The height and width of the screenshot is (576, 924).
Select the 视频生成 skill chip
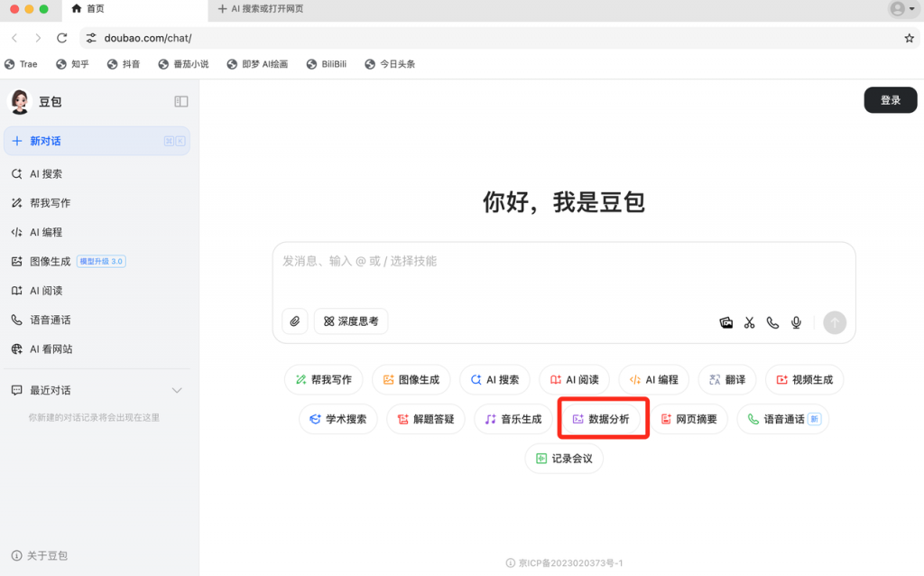coord(805,380)
